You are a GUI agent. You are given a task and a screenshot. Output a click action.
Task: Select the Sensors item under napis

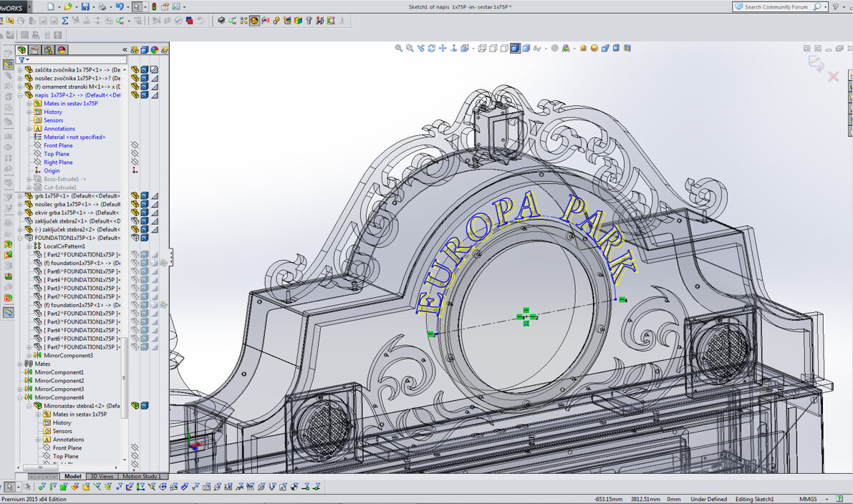pyautogui.click(x=53, y=120)
